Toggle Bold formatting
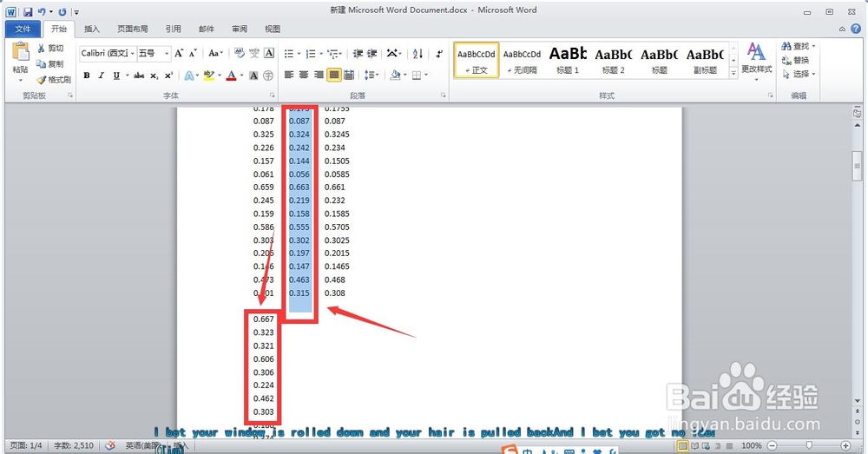Viewport: 868px width, 454px height. coord(86,76)
